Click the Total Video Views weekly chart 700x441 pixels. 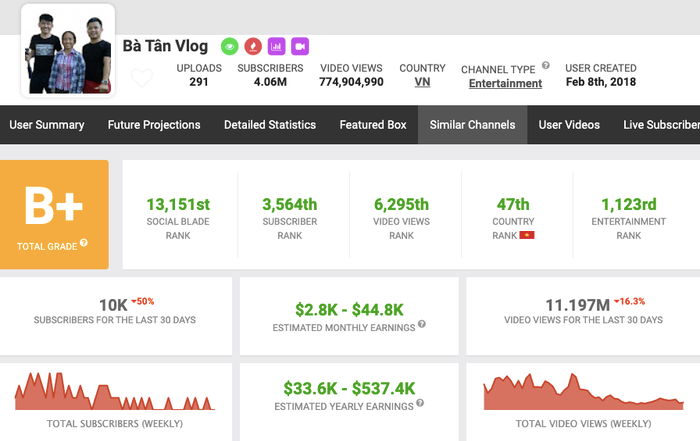[x=583, y=391]
